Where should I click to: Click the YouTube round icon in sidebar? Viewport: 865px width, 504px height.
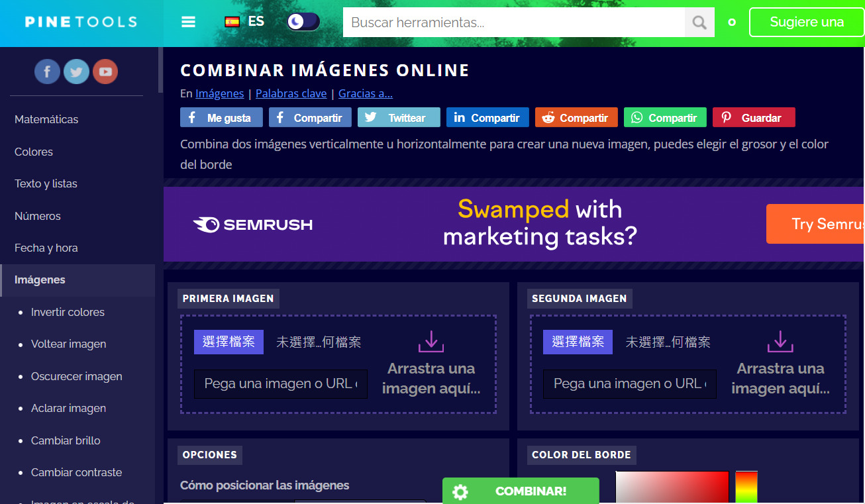(x=105, y=72)
